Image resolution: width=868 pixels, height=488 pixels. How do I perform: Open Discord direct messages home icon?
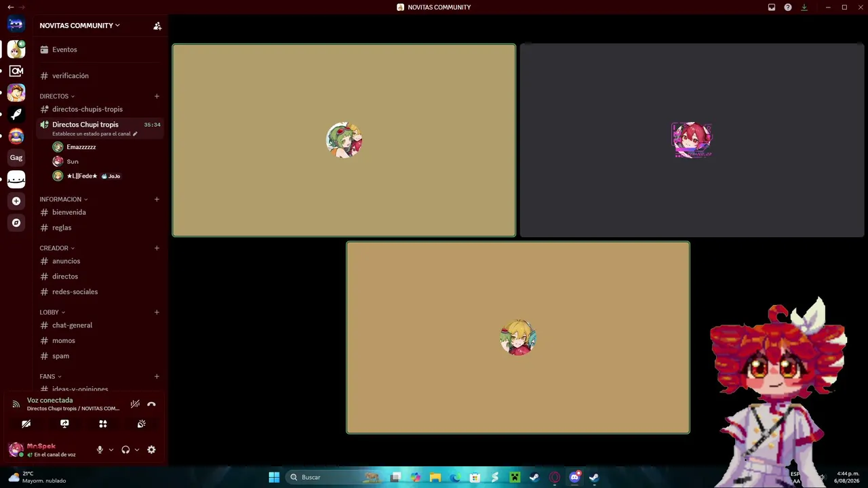(x=16, y=25)
